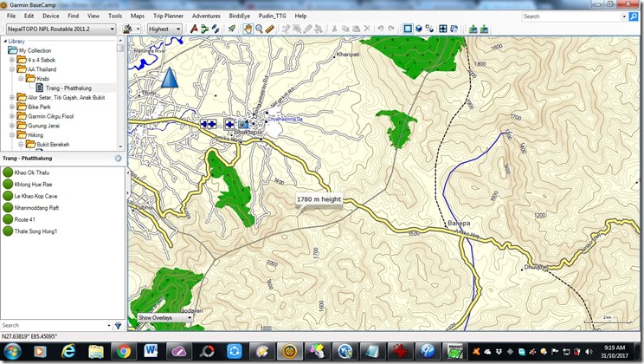Screen dimensions: 644x364
Task: Select the Zoom magnifier tool
Action: pyautogui.click(x=259, y=29)
